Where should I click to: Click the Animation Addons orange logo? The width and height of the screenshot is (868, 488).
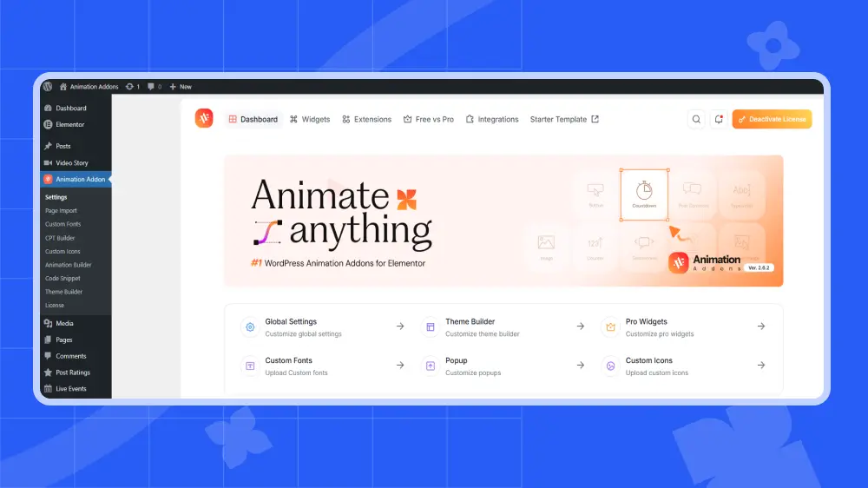pyautogui.click(x=204, y=118)
